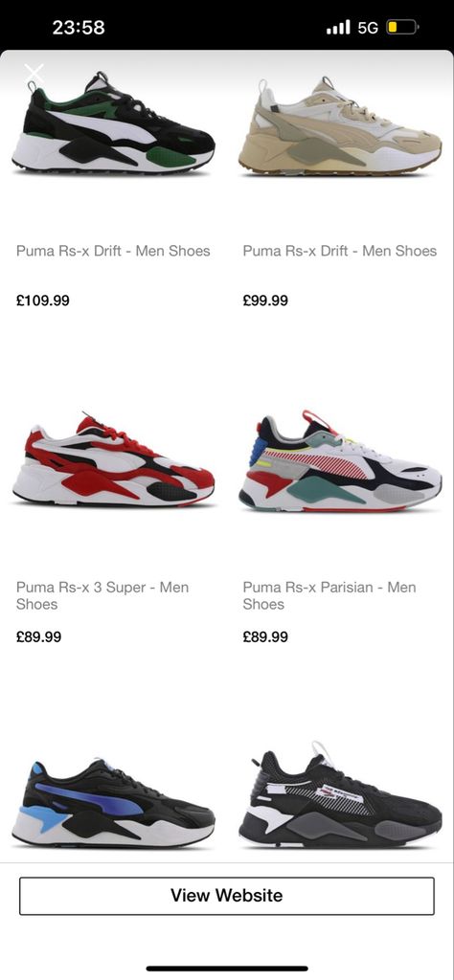Tap the £89.99 price under Rs-x 3 Super

tap(38, 636)
